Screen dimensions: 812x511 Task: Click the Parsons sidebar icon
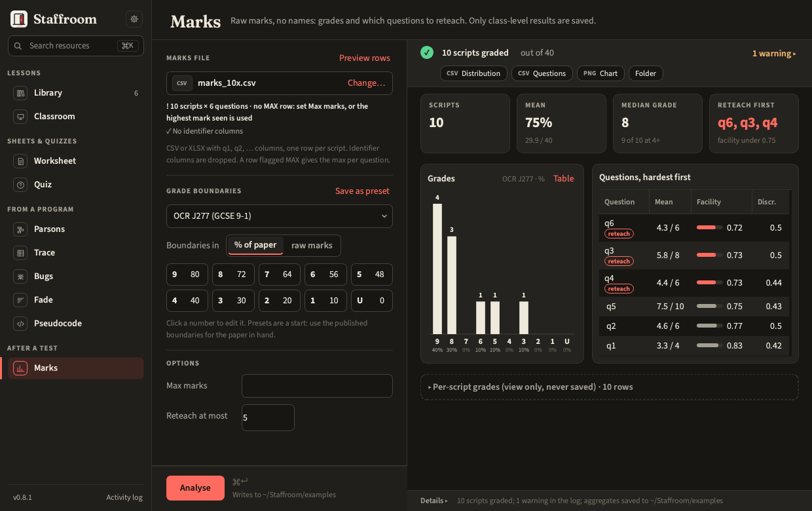coord(20,229)
